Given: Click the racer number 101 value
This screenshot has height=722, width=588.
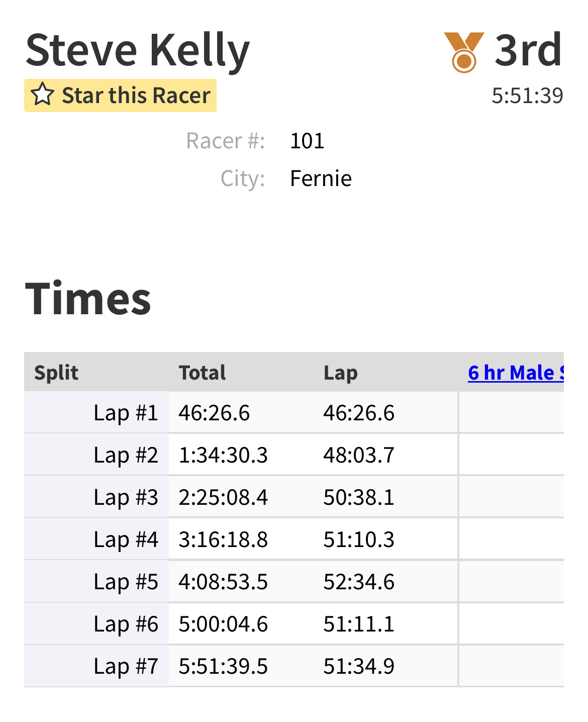Looking at the screenshot, I should (307, 141).
